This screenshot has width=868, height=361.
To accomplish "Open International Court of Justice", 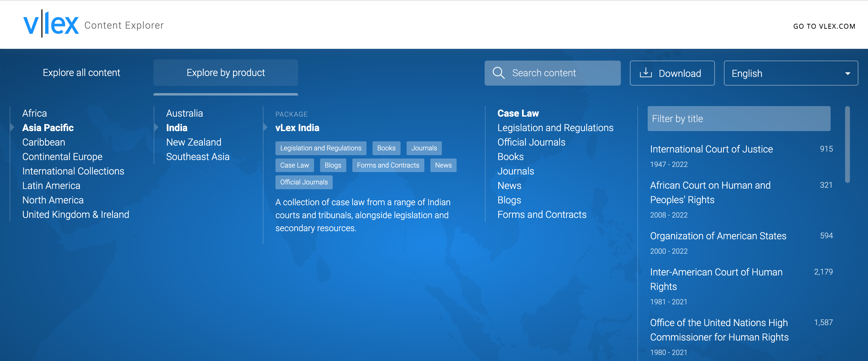I will [x=711, y=149].
